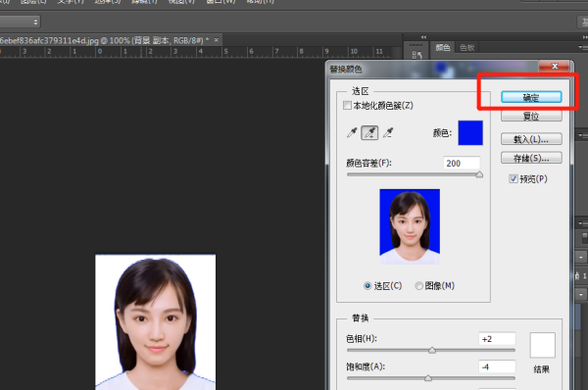Click the dialog's selection preview thumbnail
This screenshot has height=390, width=588.
point(410,227)
